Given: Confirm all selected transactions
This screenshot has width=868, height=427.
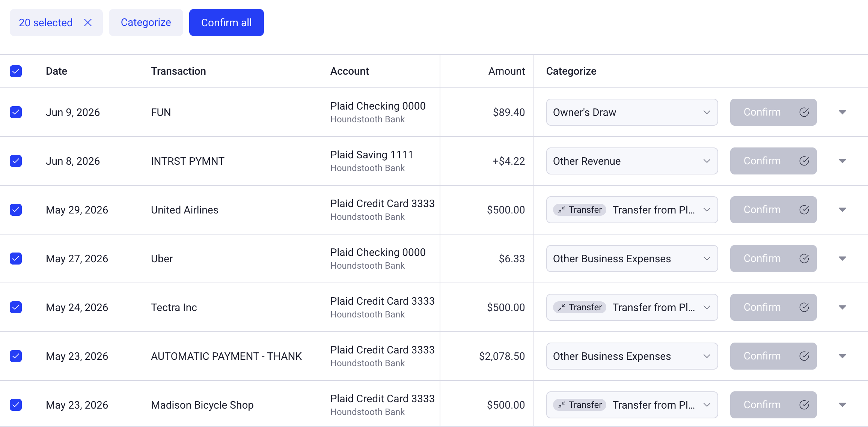Looking at the screenshot, I should [x=226, y=23].
